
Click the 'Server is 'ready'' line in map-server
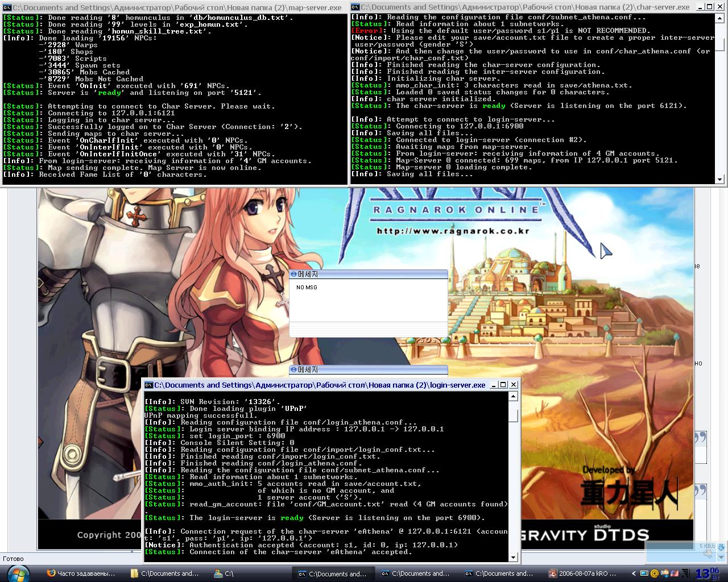click(132, 93)
